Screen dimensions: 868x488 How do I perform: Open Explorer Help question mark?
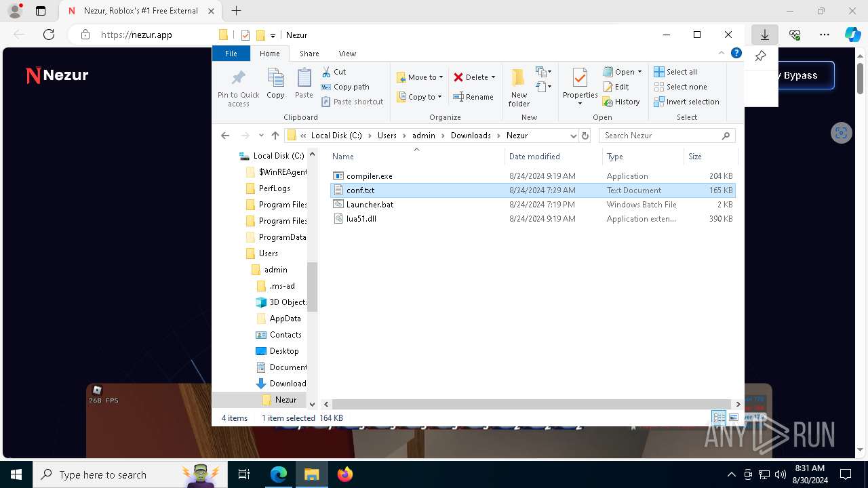click(x=736, y=54)
